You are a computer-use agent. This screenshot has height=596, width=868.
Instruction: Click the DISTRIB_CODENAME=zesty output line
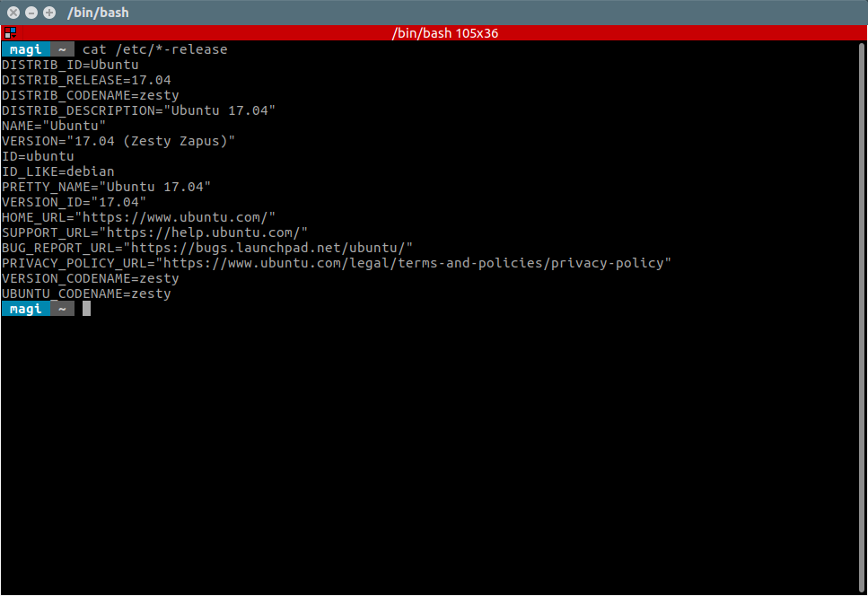91,95
